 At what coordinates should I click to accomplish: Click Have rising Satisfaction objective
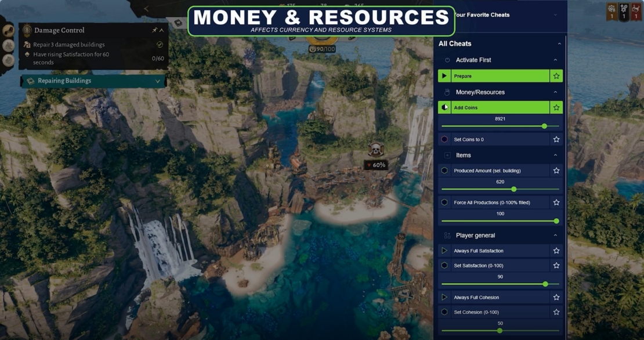(x=71, y=58)
